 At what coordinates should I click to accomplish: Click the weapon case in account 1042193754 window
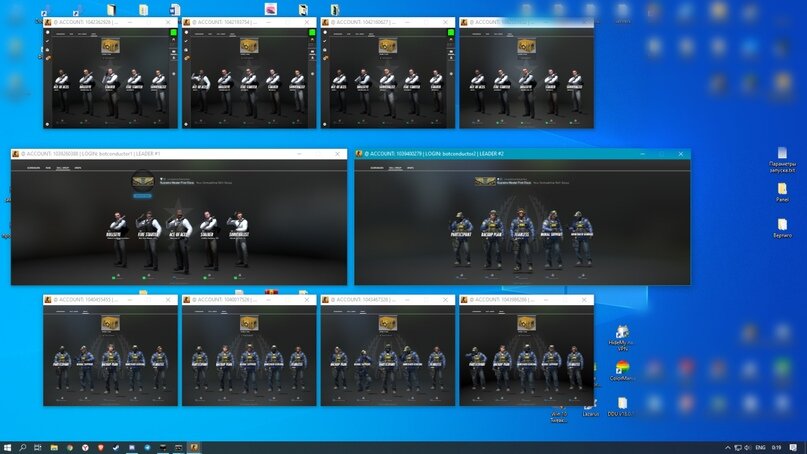tap(249, 46)
